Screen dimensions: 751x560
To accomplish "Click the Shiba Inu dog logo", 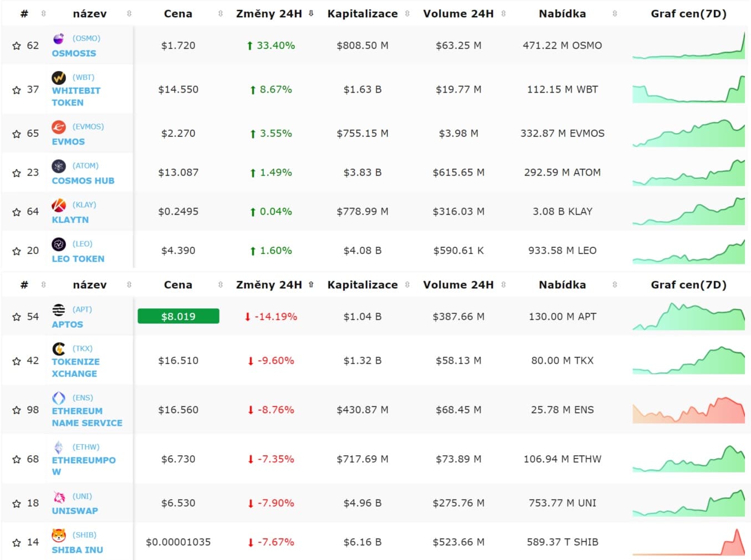I will click(x=59, y=535).
